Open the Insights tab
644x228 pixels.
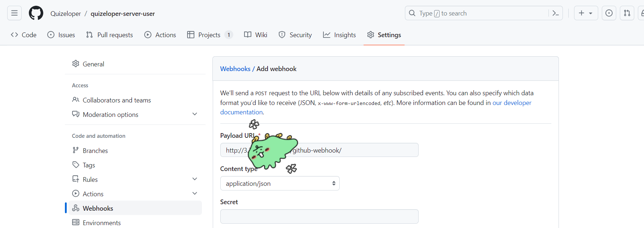pyautogui.click(x=339, y=35)
